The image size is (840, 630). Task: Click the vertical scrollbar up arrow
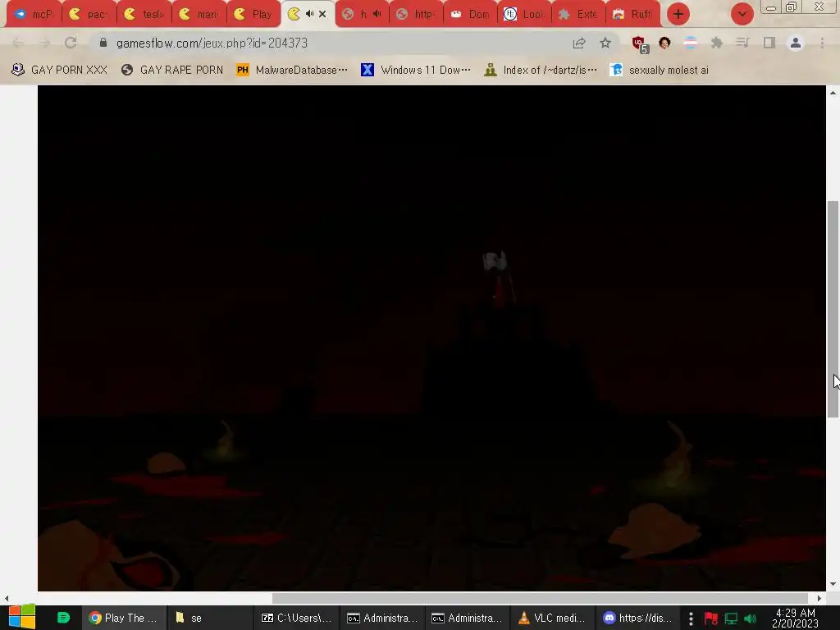coord(833,93)
